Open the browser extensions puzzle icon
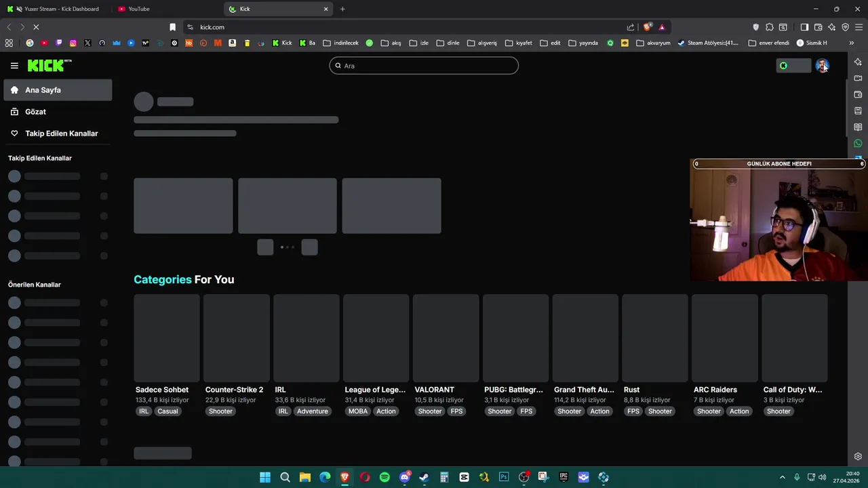This screenshot has width=868, height=488. 770,27
